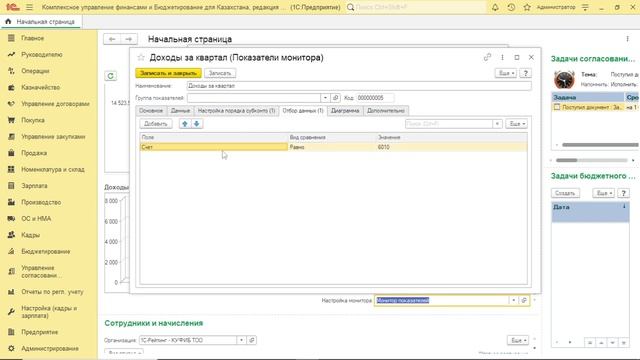The image size is (640, 360).
Task: Select Начальная страница window tab
Action: click(x=41, y=22)
